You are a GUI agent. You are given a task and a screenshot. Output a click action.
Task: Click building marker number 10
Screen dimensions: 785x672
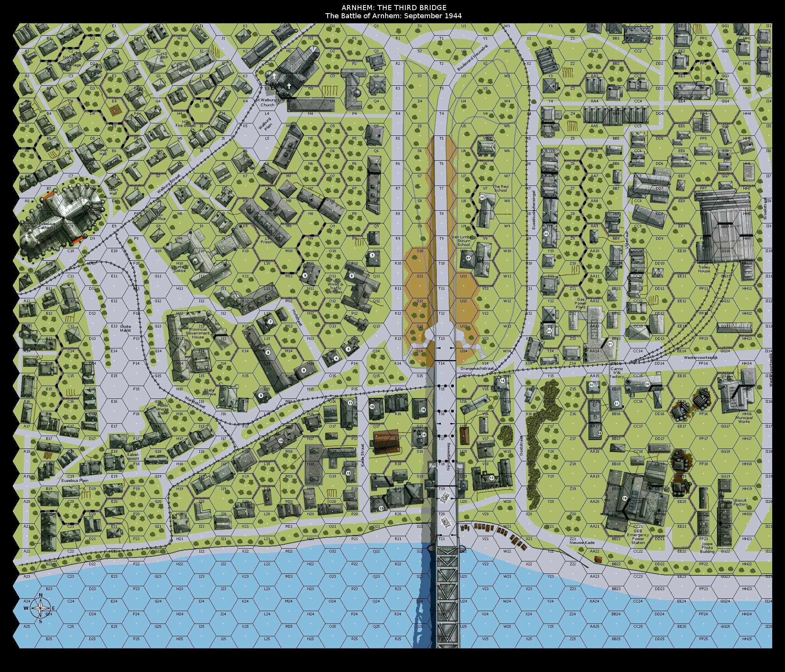[x=281, y=441]
